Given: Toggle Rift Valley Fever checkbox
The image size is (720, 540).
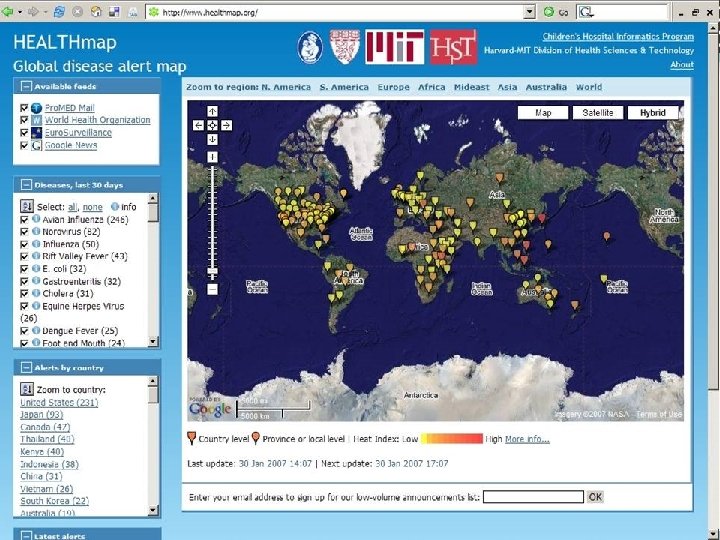Looking at the screenshot, I should click(24, 257).
